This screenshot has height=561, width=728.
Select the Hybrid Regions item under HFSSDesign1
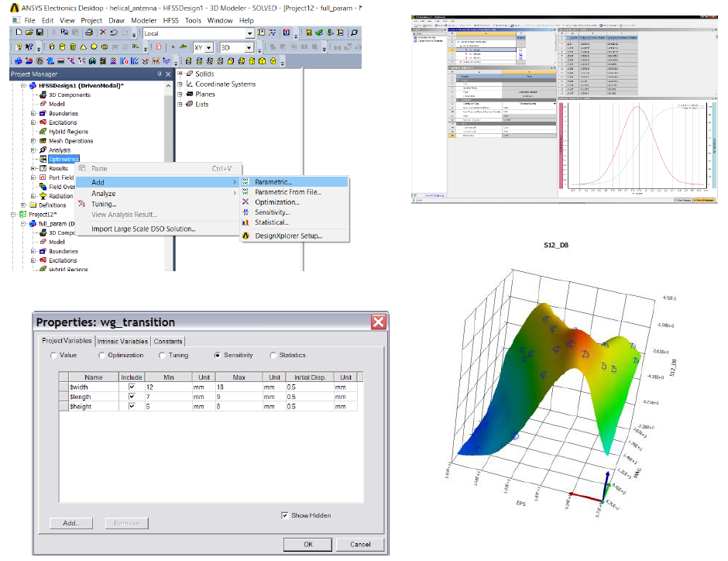[x=68, y=132]
